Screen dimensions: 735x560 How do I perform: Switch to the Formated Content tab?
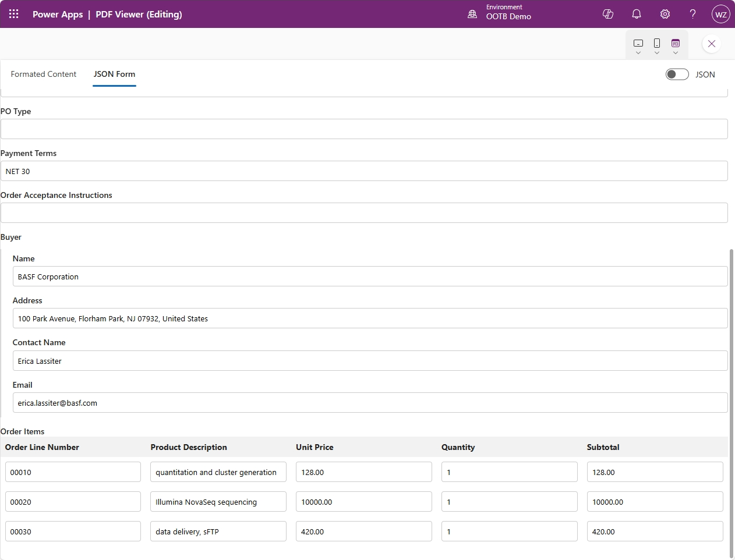[44, 74]
